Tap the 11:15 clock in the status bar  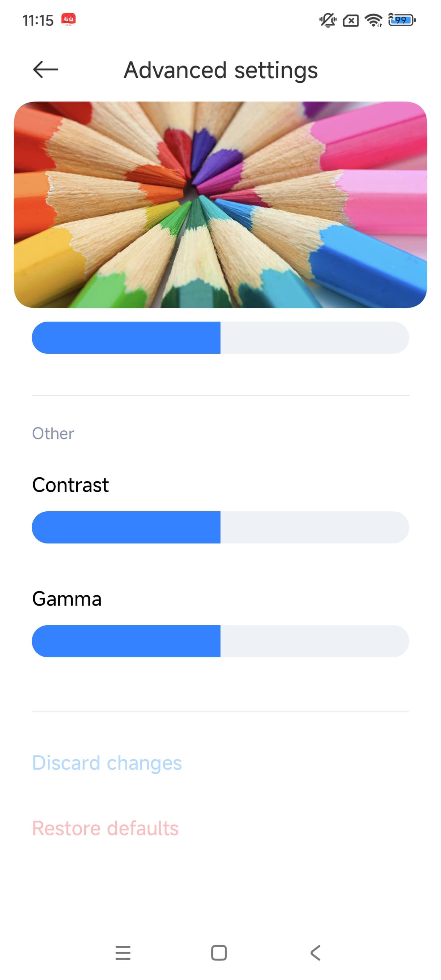(x=38, y=20)
